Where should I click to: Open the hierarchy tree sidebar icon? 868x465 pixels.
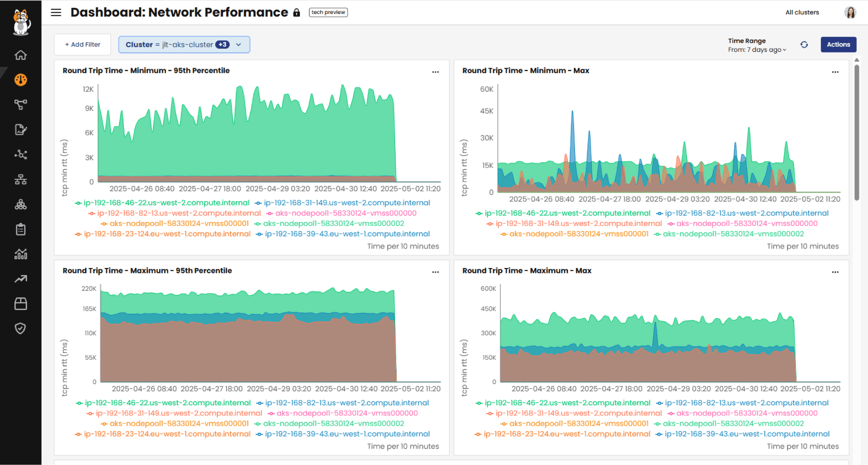pos(21,179)
